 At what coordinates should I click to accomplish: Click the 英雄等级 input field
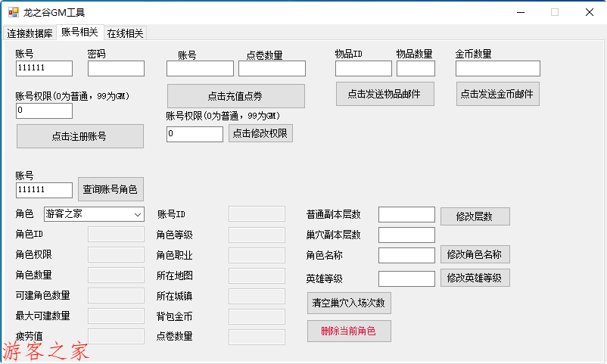coord(406,278)
